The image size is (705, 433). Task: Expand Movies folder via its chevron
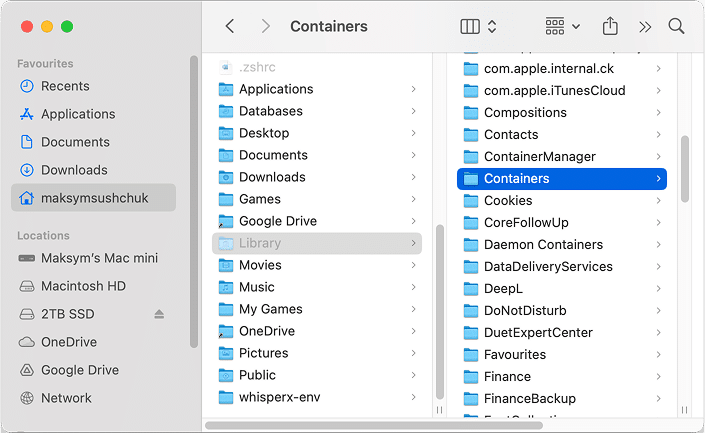pyautogui.click(x=413, y=265)
